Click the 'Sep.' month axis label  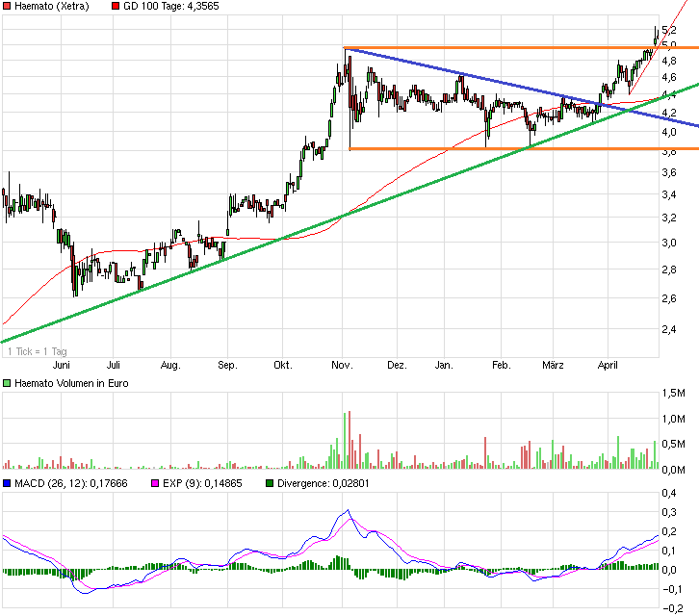coord(227,366)
